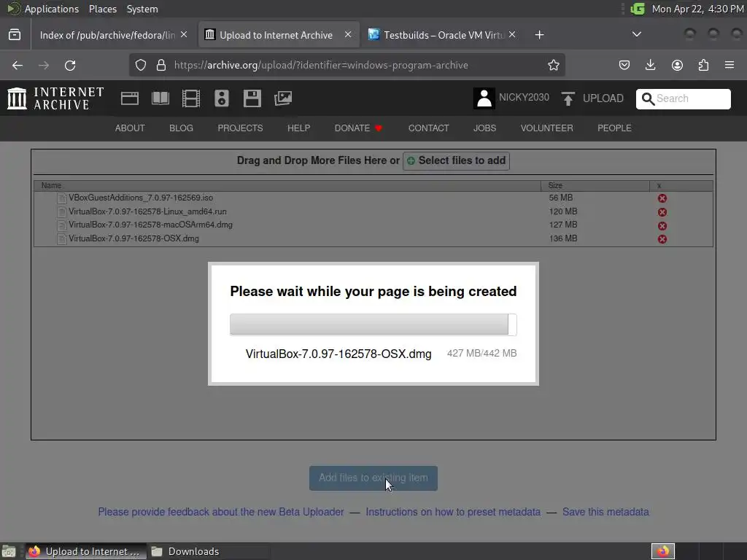The image size is (747, 560).
Task: Click Add files to existing item button
Action: tap(373, 478)
